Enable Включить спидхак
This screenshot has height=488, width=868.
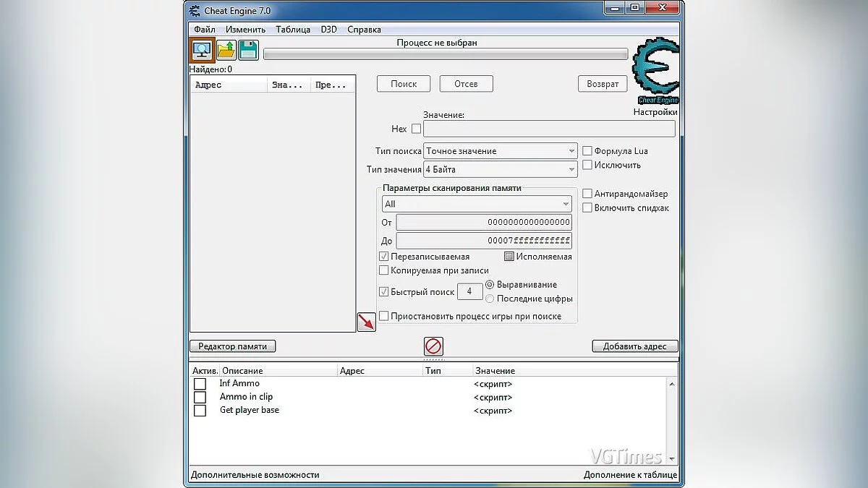click(x=588, y=207)
